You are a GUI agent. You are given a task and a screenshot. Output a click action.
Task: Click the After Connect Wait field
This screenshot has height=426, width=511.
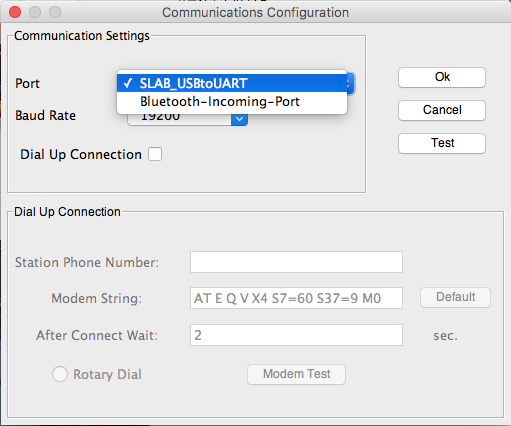click(x=296, y=335)
